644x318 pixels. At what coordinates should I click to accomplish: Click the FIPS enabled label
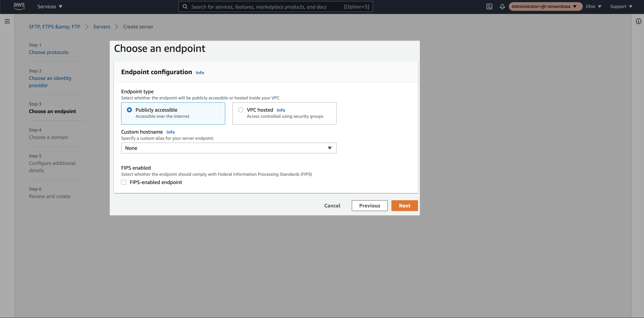pyautogui.click(x=136, y=168)
